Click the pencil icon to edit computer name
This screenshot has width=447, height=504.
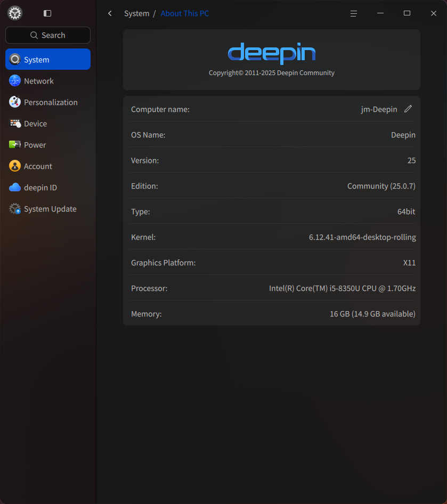pyautogui.click(x=408, y=109)
